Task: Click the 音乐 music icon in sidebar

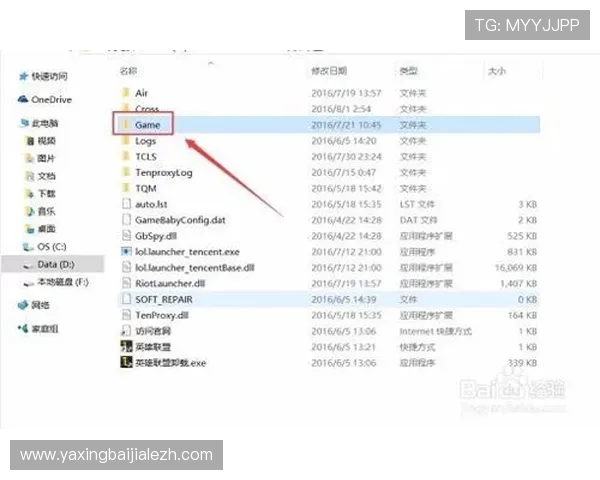Action: point(30,211)
